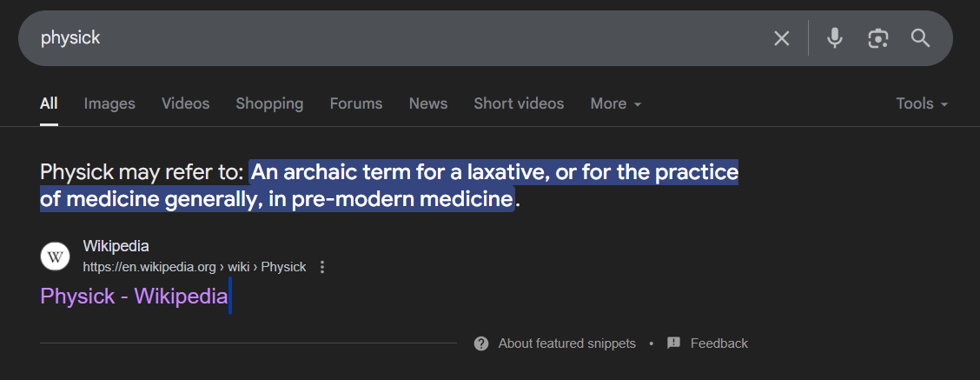Viewport: 980px width, 380px height.
Task: Open the Tools dropdown
Action: pos(922,104)
